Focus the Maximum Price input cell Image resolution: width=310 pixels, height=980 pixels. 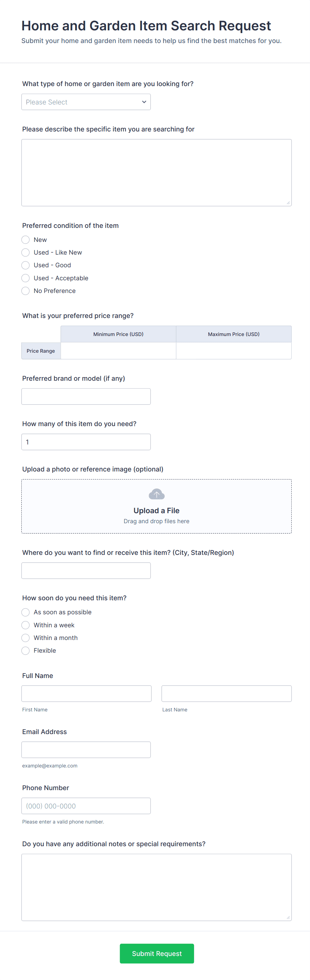click(x=234, y=351)
